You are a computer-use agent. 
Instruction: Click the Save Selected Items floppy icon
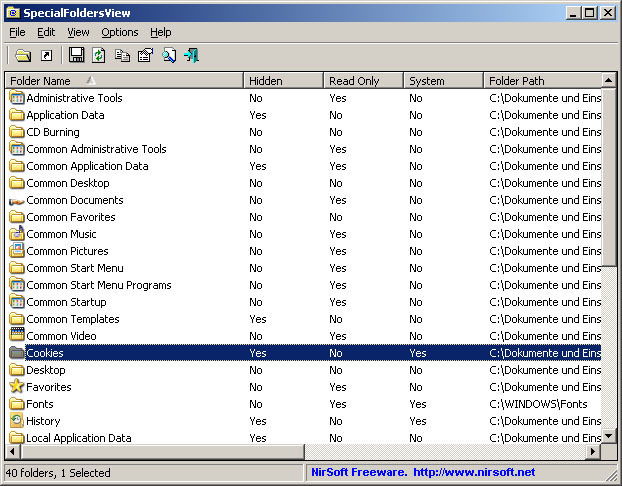(x=76, y=55)
